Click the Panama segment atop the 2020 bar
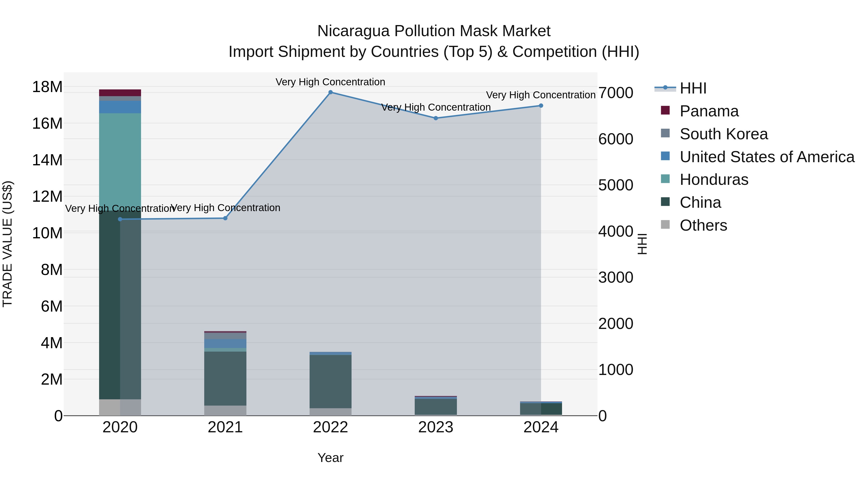 tap(120, 93)
